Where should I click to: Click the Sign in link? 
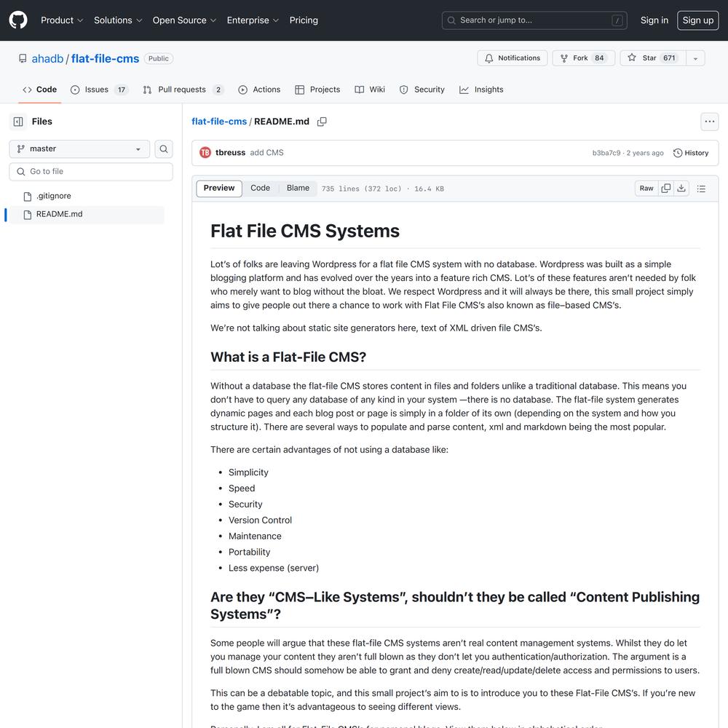coord(654,20)
